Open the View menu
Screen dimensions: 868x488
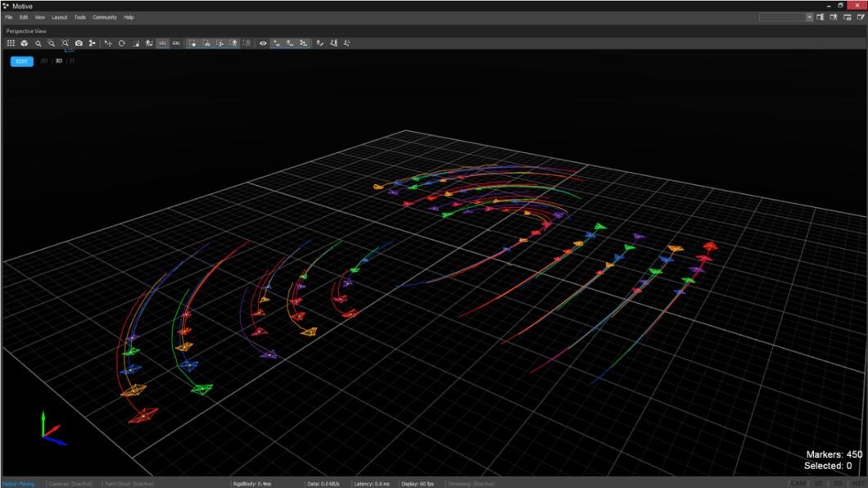tap(40, 17)
